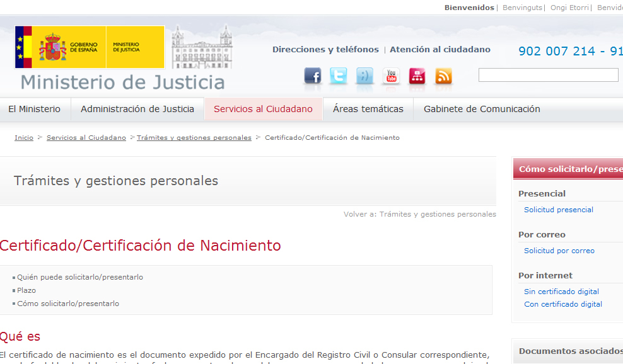This screenshot has width=623, height=364.
Task: Open the Gabinete de Comunicación menu
Action: [482, 109]
